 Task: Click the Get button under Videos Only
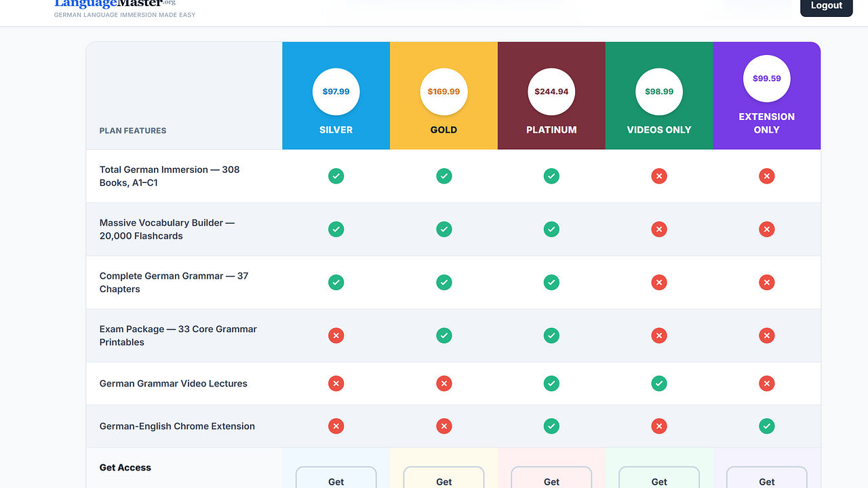click(659, 478)
